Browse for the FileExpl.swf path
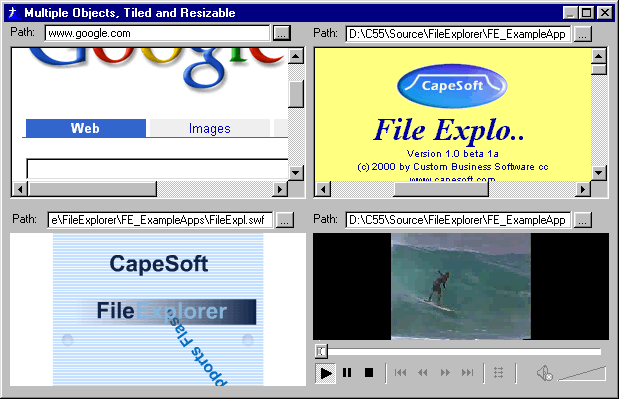The image size is (619, 399). click(284, 220)
